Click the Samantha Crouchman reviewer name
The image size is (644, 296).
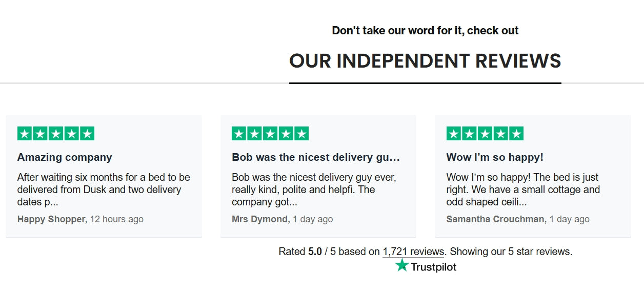click(495, 219)
